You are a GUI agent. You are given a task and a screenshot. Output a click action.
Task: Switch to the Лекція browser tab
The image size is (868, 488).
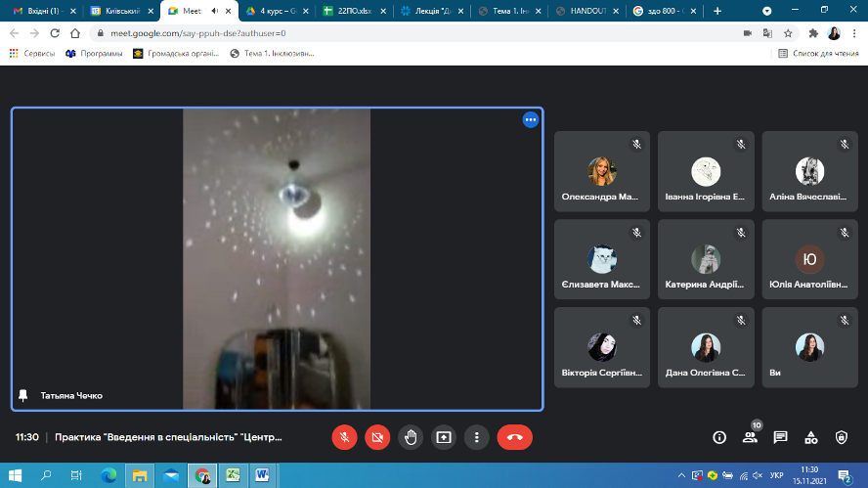tap(432, 11)
